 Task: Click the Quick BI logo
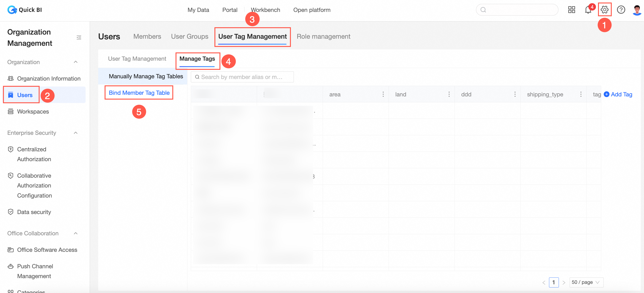click(x=24, y=10)
